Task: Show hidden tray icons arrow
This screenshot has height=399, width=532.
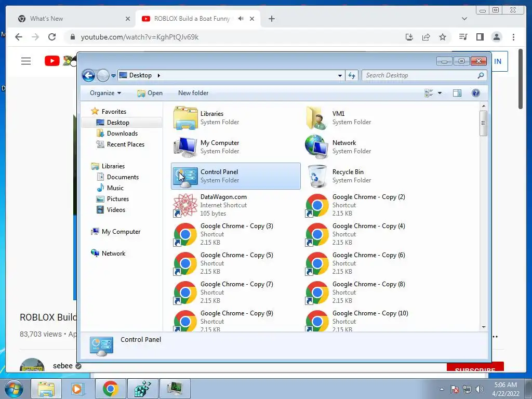Action: click(442, 389)
